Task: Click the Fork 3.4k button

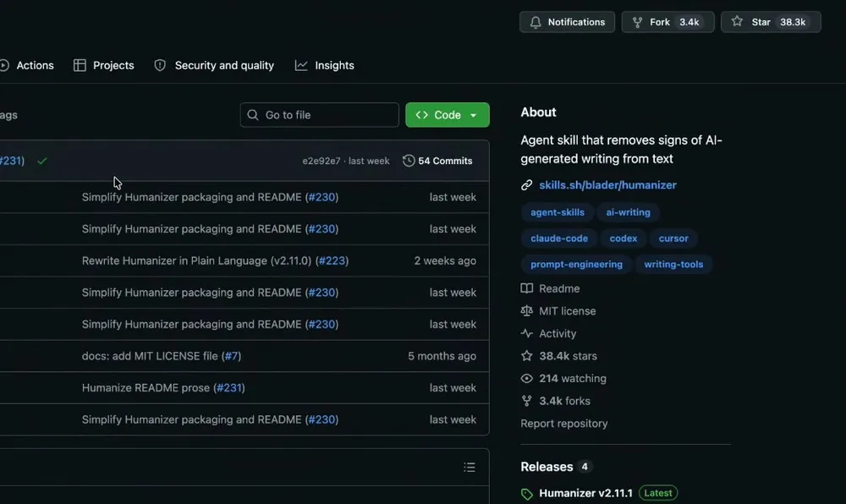Action: 668,22
